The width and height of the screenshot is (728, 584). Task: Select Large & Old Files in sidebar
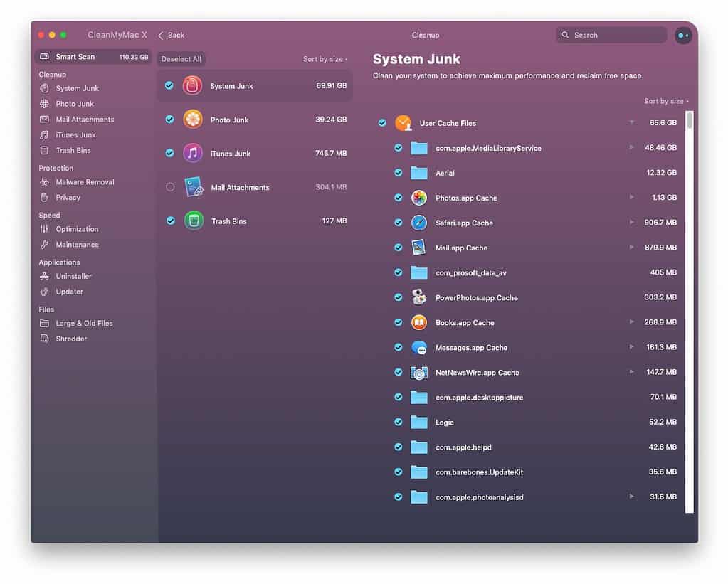click(x=84, y=324)
